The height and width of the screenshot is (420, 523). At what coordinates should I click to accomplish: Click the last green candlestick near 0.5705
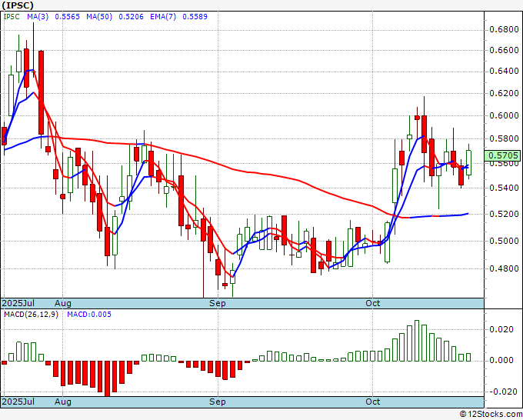(468, 163)
